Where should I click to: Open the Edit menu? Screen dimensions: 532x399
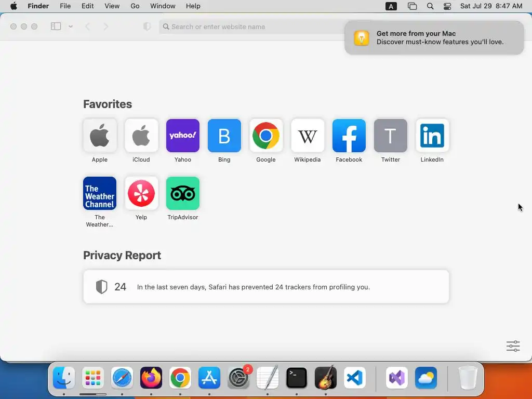(x=87, y=6)
